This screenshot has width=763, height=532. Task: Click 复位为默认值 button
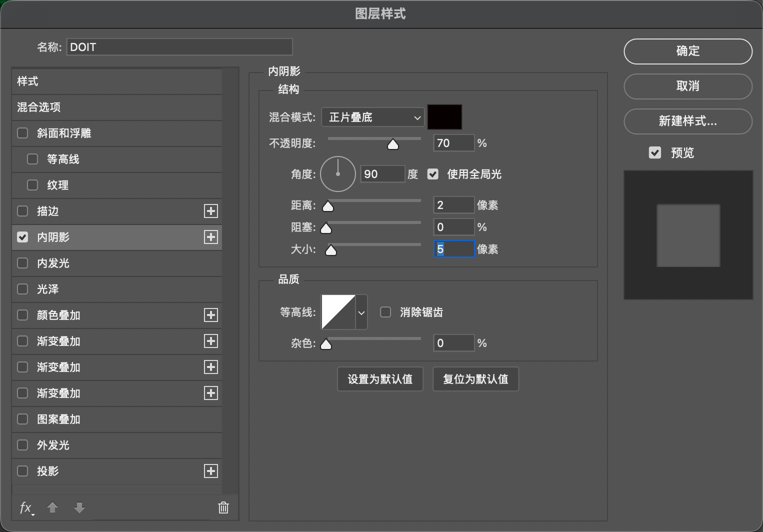click(475, 379)
